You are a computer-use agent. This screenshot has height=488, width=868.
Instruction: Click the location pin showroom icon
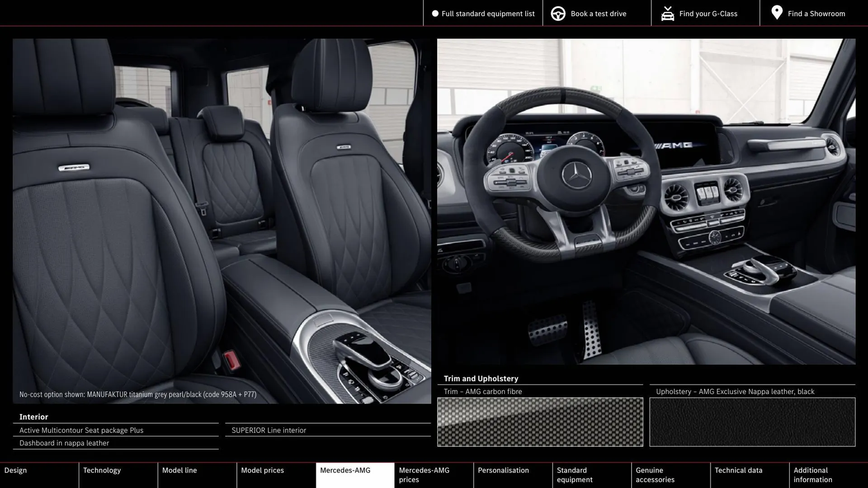point(777,13)
